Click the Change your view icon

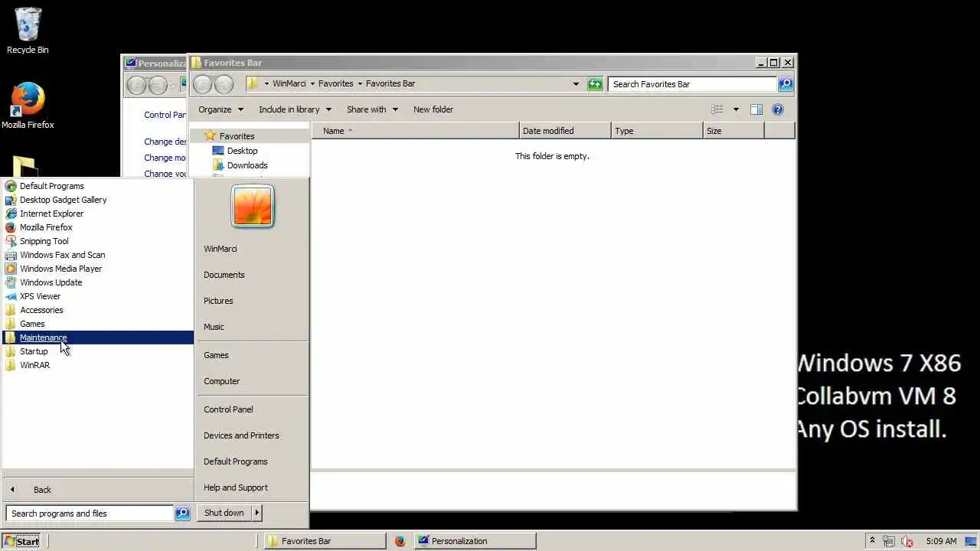pyautogui.click(x=717, y=109)
